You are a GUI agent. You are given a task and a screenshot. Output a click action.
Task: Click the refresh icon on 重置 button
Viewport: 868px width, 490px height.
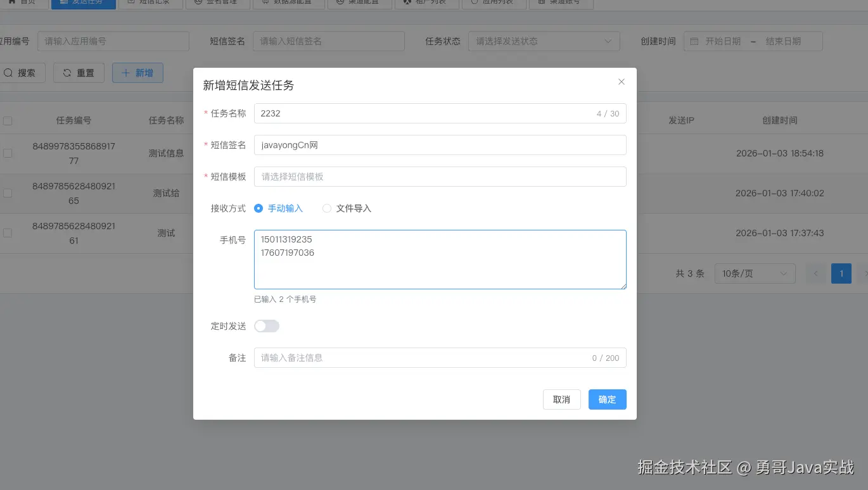coord(67,73)
